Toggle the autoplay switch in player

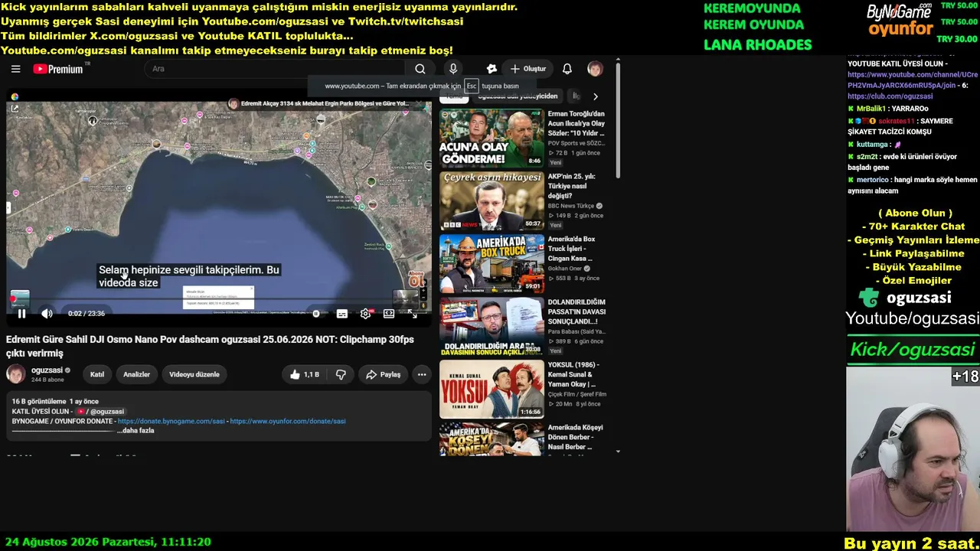316,313
